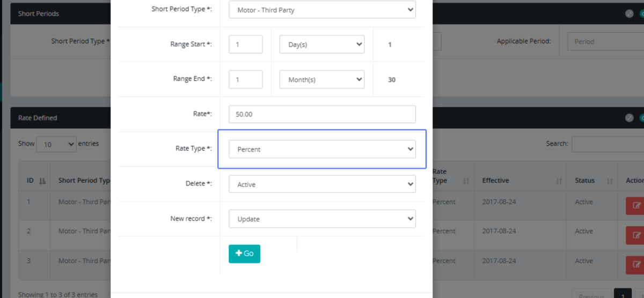Click the Rate input field with 50.00
Image resolution: width=644 pixels, height=298 pixels.
(x=322, y=114)
